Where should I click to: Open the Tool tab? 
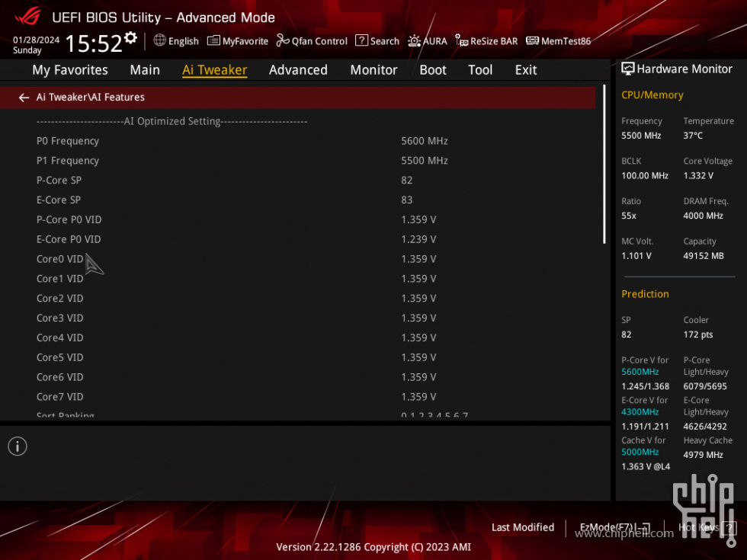480,70
